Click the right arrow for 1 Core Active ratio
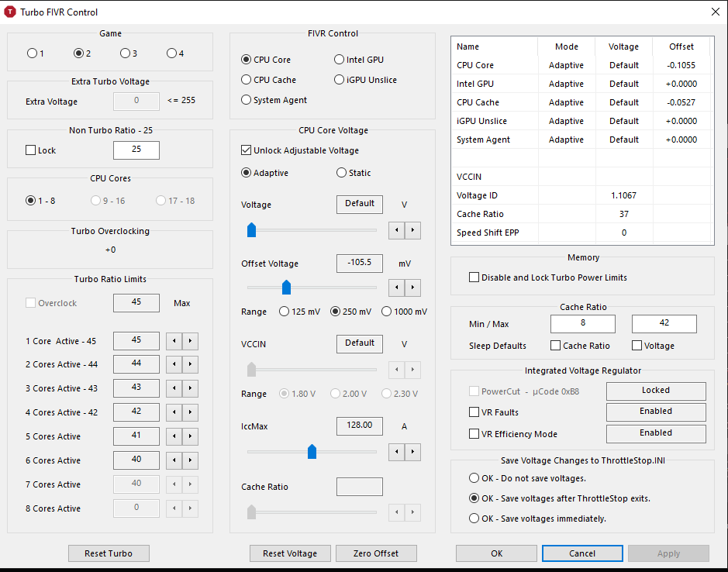The width and height of the screenshot is (728, 572). click(x=190, y=341)
